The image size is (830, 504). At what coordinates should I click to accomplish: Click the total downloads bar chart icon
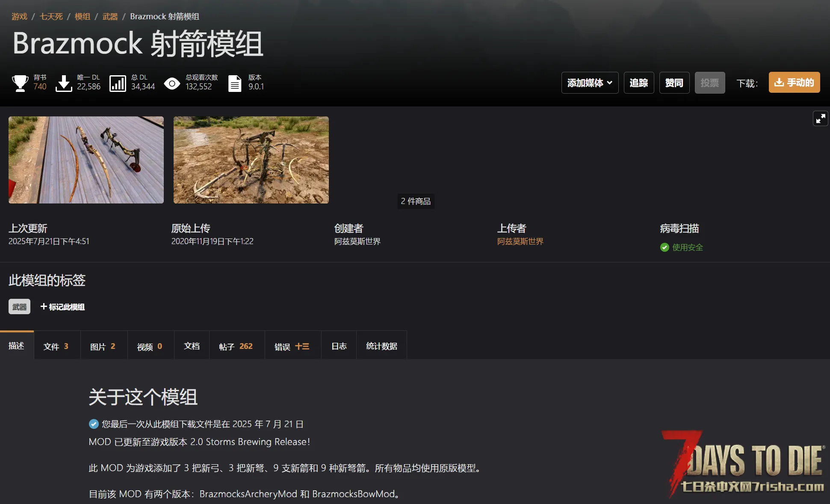(x=118, y=83)
